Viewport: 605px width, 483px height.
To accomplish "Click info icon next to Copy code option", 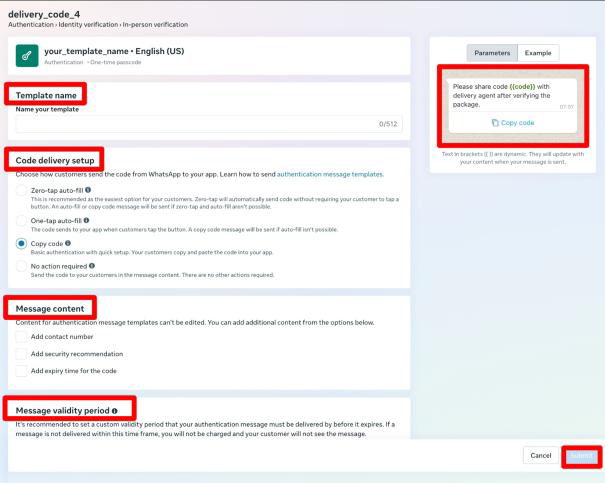I will [68, 243].
